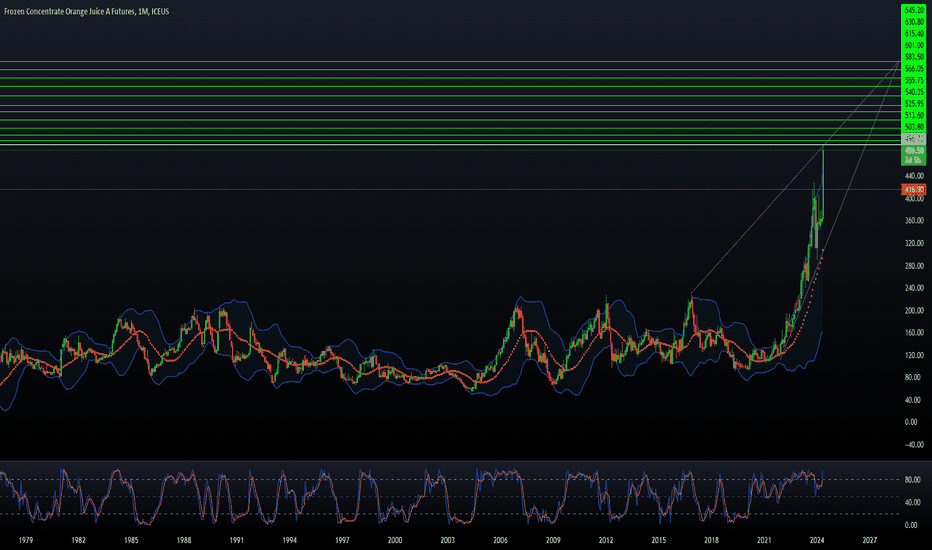Click the 503.80 green price label
Screen dimensions: 932x550
click(914, 127)
